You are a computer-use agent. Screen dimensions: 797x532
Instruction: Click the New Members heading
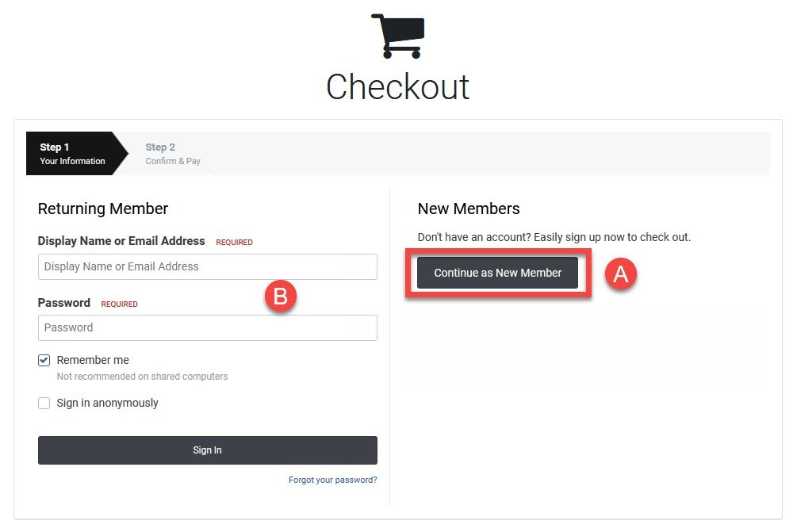[x=469, y=209]
